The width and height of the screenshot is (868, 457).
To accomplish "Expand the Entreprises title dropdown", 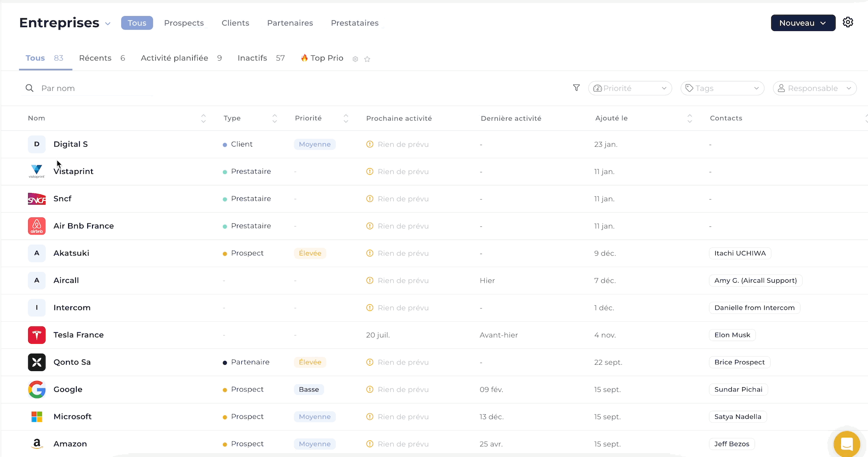I will pyautogui.click(x=108, y=23).
